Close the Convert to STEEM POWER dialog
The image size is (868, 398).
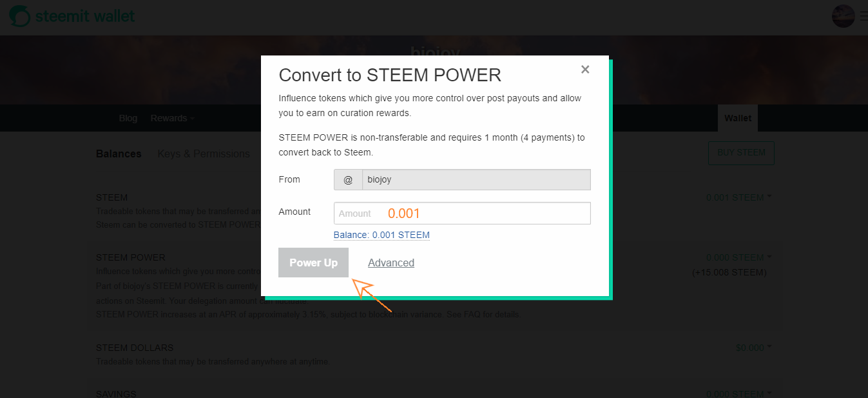point(585,70)
